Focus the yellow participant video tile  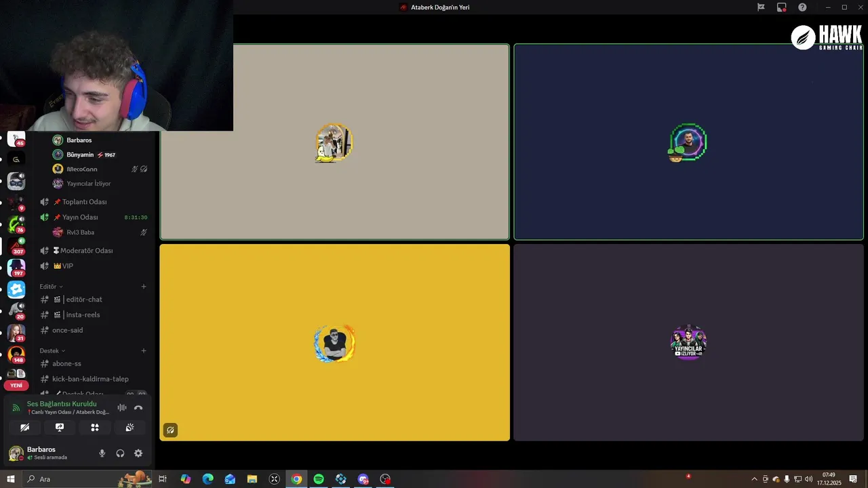pyautogui.click(x=334, y=342)
